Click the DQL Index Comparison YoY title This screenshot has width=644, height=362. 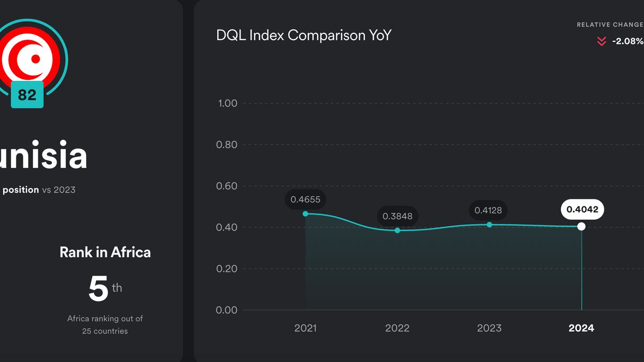pyautogui.click(x=304, y=35)
